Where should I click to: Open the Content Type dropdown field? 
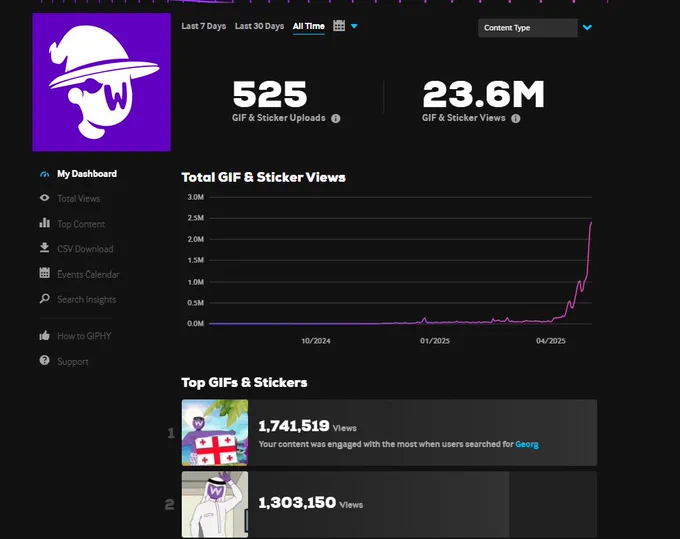click(528, 28)
